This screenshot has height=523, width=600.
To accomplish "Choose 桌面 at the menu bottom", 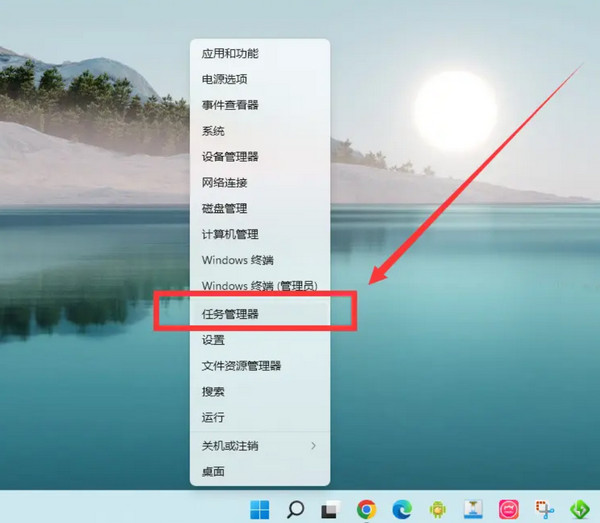I will [260, 471].
